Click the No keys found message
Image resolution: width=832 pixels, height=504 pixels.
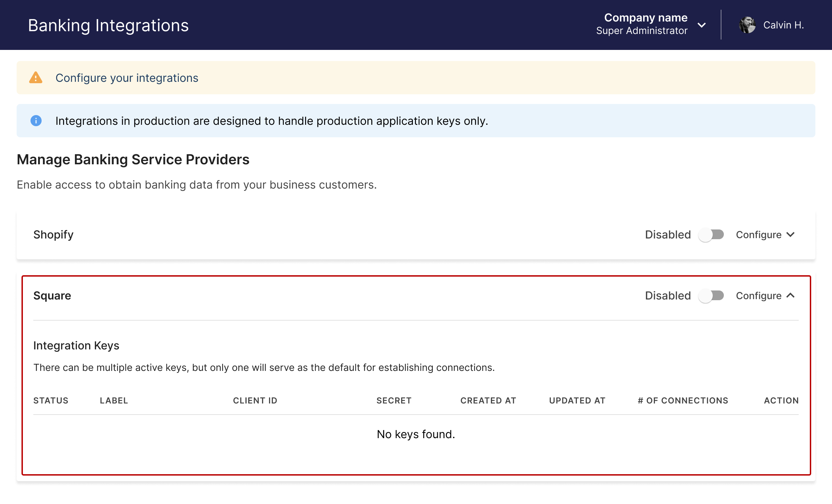pyautogui.click(x=416, y=434)
